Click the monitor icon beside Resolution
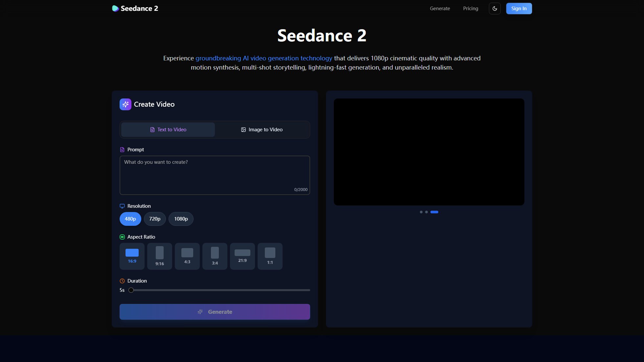The width and height of the screenshot is (644, 362). pyautogui.click(x=122, y=206)
